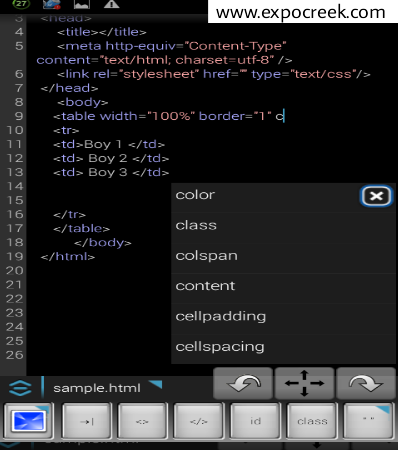The width and height of the screenshot is (398, 450).
Task: Select line number 14 in gutter
Action: click(x=15, y=186)
